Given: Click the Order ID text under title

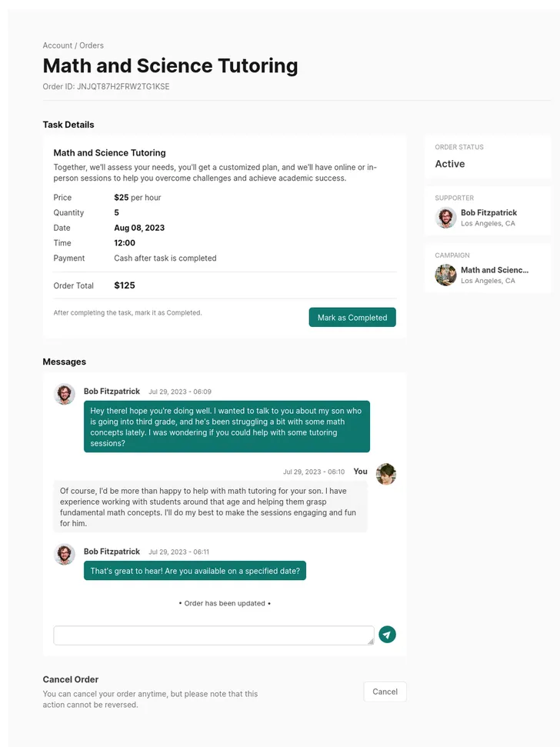Looking at the screenshot, I should pos(106,87).
